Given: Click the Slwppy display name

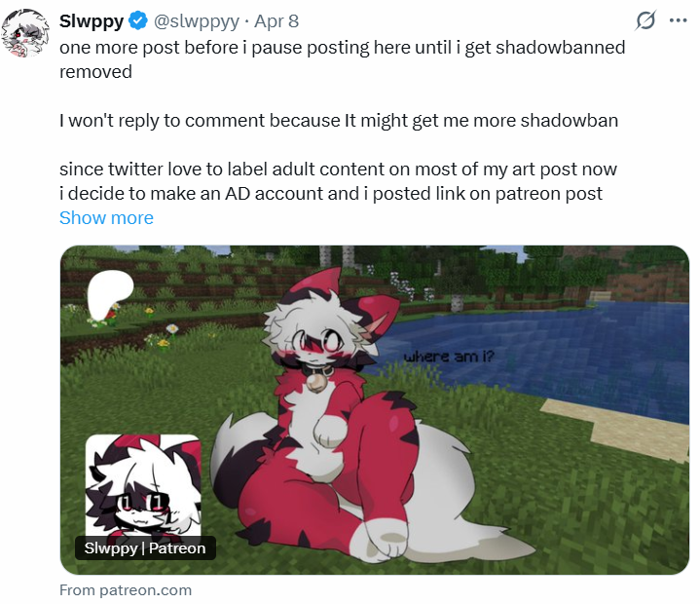Looking at the screenshot, I should tap(92, 21).
